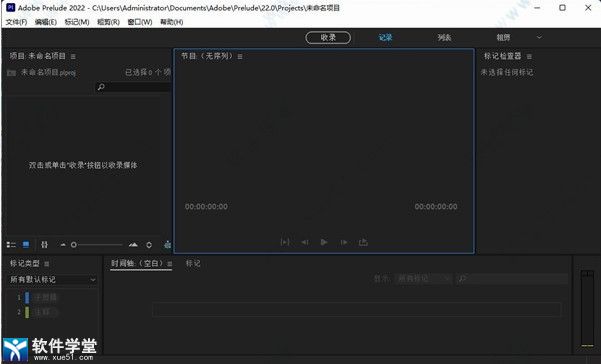Click the 未选择任何标记 text in inspector

pos(507,72)
